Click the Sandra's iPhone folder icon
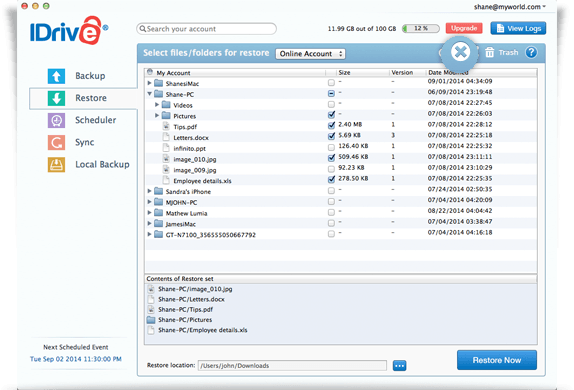Viewport: 574px width, 390px height. [159, 191]
